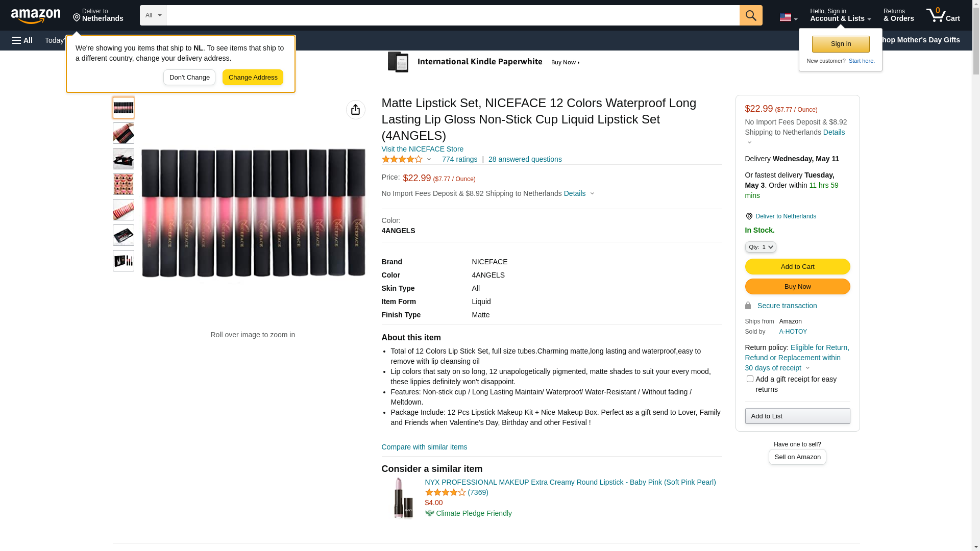Click the Add to Cart button
This screenshot has width=980, height=551.
pos(797,267)
